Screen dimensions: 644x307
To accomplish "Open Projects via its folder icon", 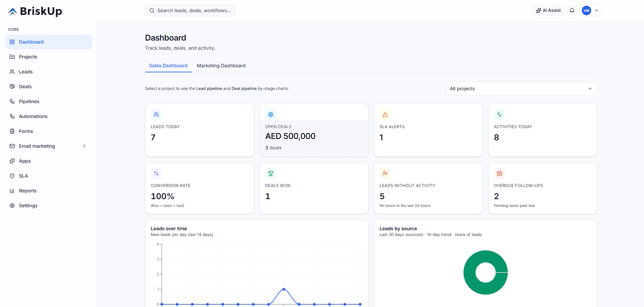I will (x=12, y=57).
